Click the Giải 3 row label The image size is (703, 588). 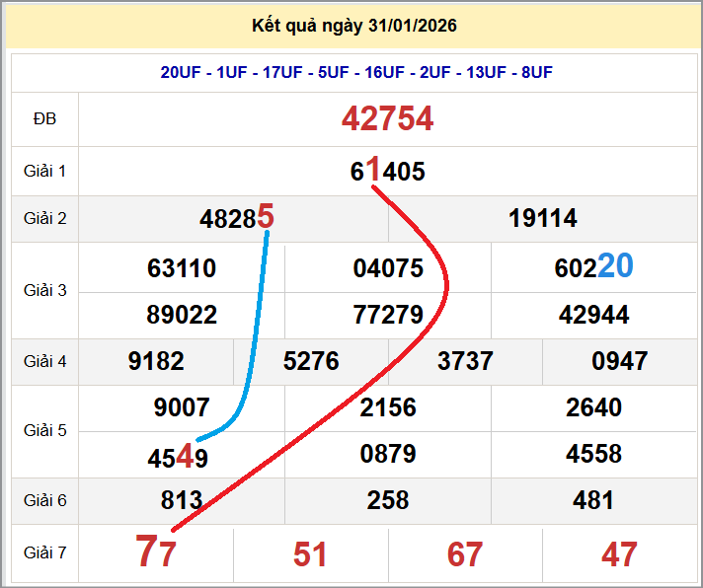44,291
